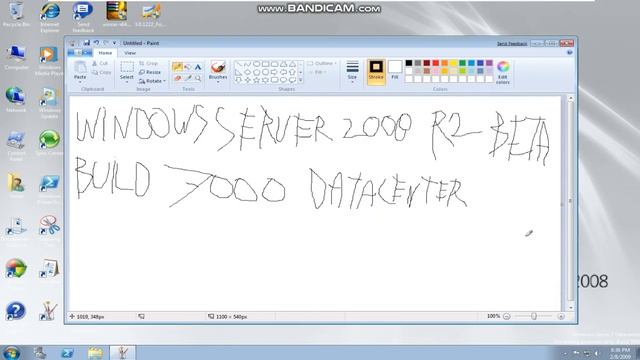Select the Text tool (letter A)
The image size is (640, 360).
[198, 67]
